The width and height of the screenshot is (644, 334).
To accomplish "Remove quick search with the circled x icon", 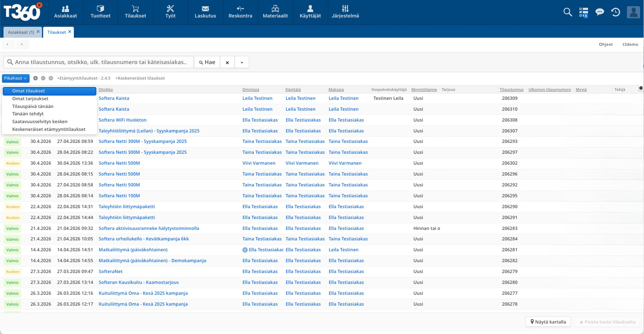I will [51, 78].
